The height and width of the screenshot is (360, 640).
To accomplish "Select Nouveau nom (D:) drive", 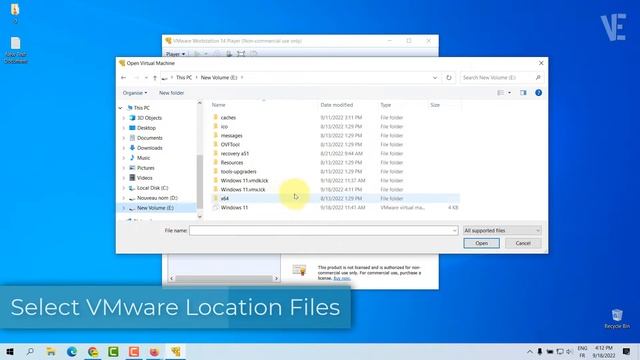I will point(157,198).
